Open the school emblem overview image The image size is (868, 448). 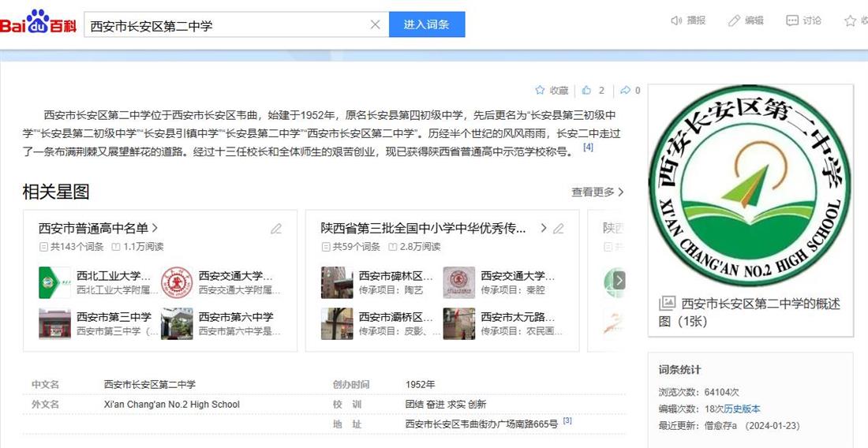[750, 185]
